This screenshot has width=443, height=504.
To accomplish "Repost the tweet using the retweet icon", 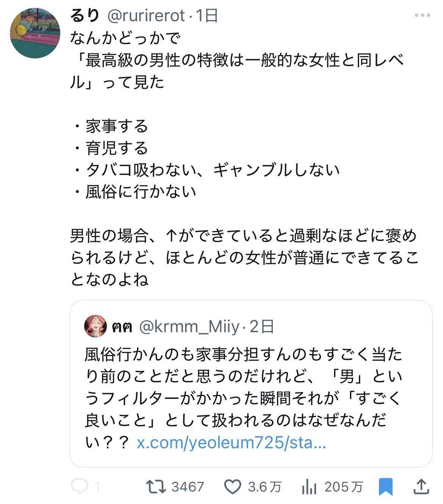I will (156, 487).
